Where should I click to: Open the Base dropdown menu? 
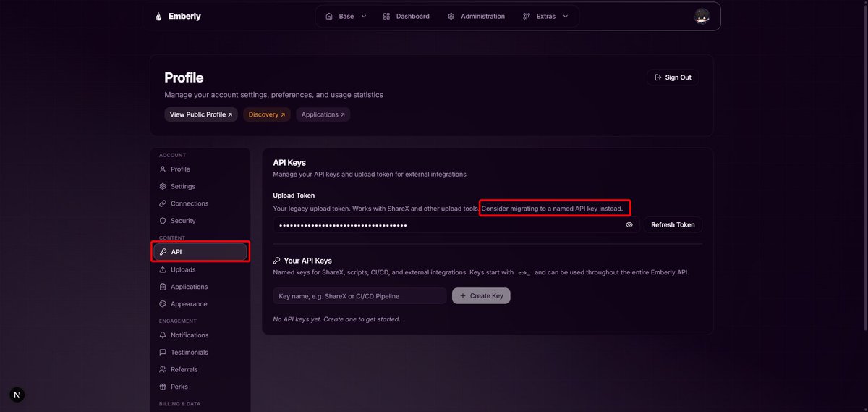click(x=346, y=16)
